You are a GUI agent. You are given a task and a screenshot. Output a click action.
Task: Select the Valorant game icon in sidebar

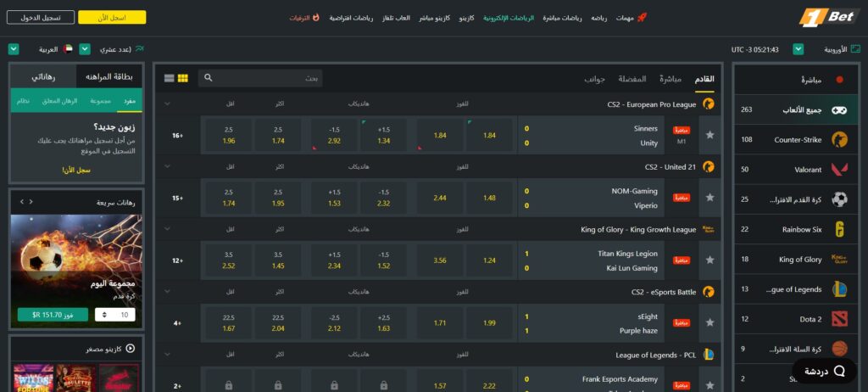[x=839, y=170]
